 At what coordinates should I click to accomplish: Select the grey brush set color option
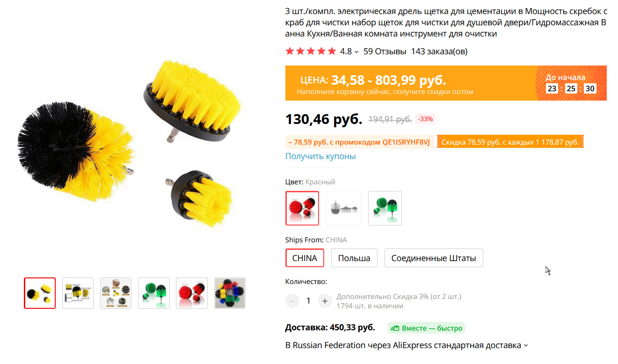point(344,208)
